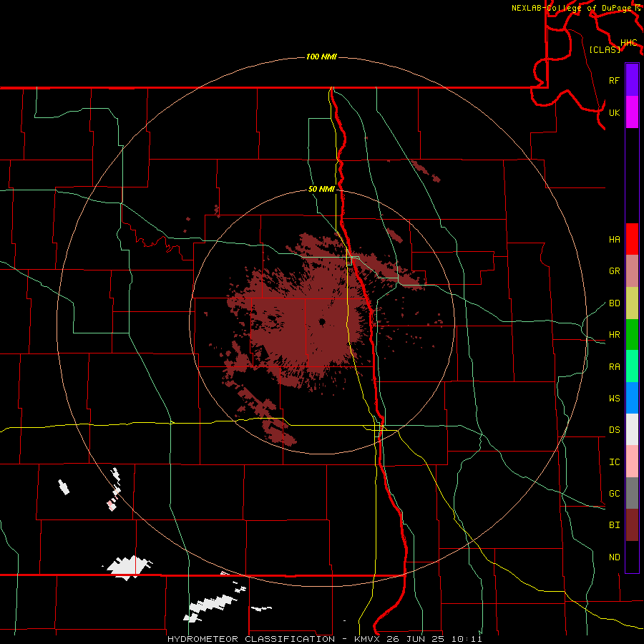Click the ND black legend swatch

coord(632,557)
